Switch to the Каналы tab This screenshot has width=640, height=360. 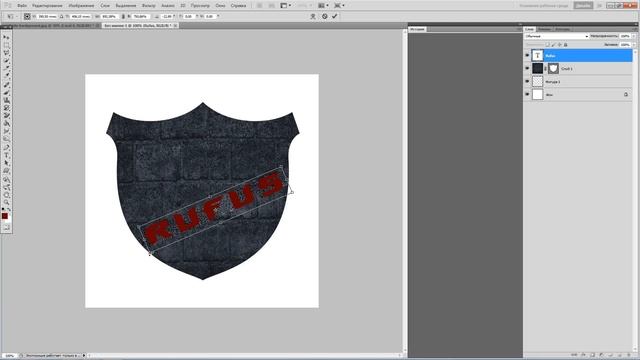pyautogui.click(x=544, y=29)
